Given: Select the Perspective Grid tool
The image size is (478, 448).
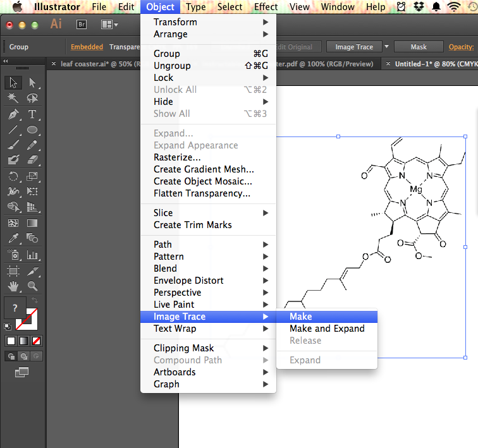Looking at the screenshot, I should pos(32,207).
